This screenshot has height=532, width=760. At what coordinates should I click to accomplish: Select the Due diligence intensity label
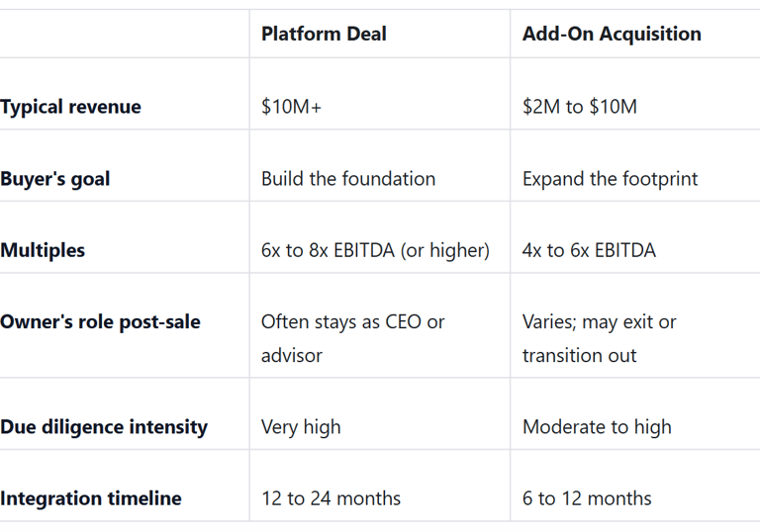pyautogui.click(x=104, y=427)
